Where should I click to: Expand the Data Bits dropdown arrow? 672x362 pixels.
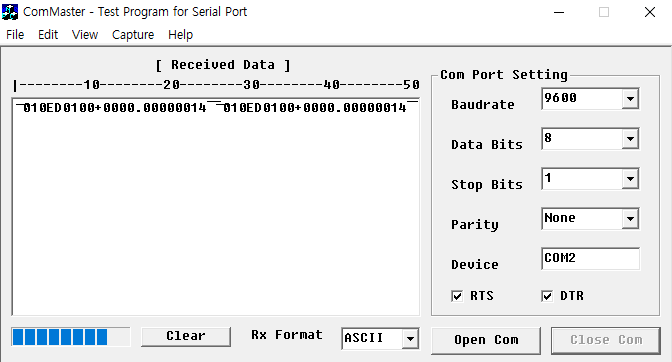click(630, 139)
